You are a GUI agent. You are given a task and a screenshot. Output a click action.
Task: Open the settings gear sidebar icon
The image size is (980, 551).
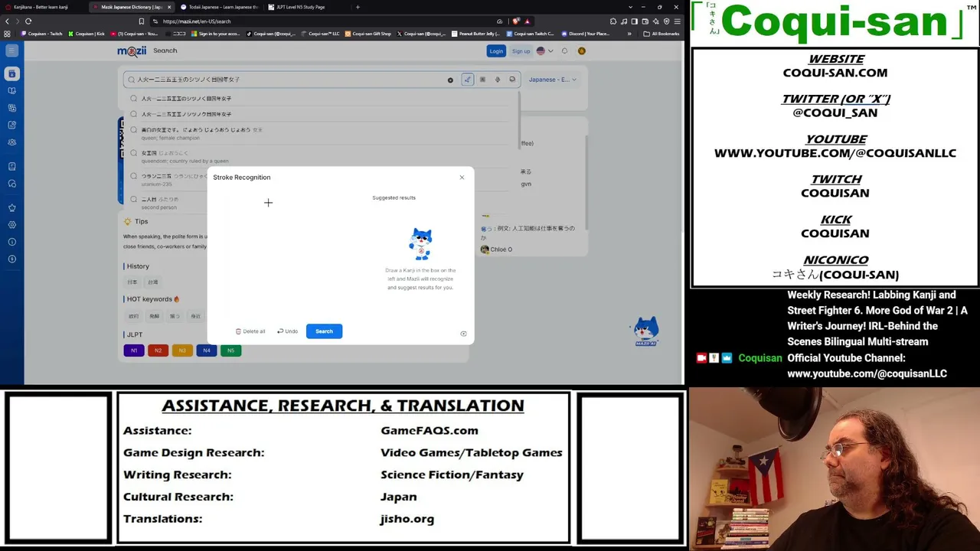11,225
